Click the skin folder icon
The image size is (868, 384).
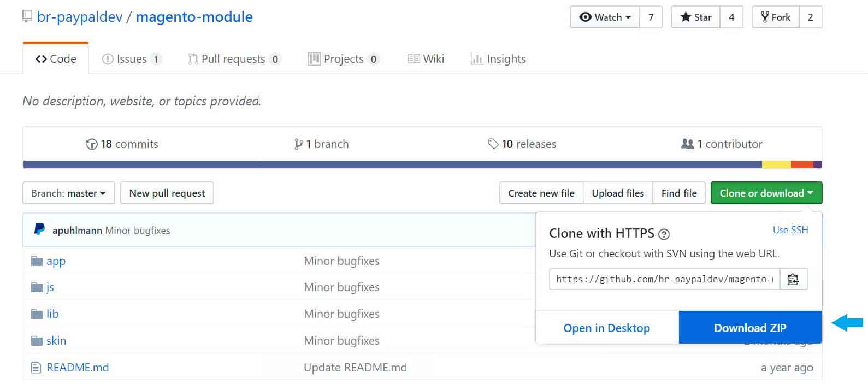tap(37, 341)
